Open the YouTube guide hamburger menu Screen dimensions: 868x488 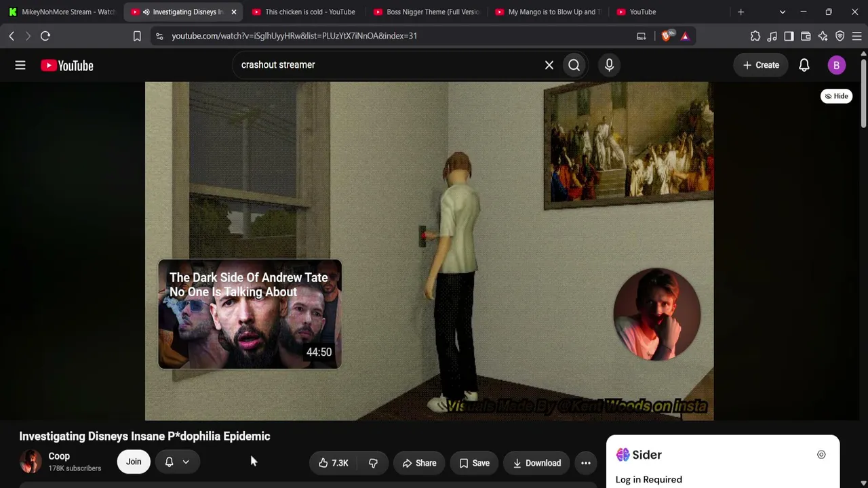click(x=20, y=65)
